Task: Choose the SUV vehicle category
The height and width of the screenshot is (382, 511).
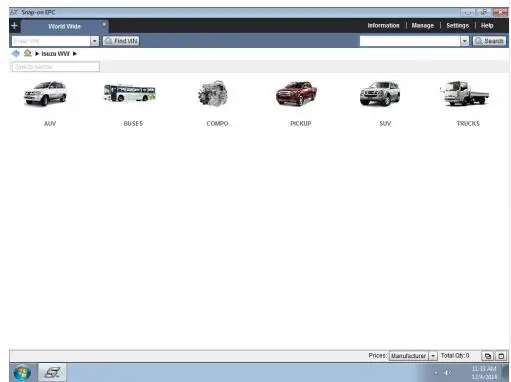Action: tap(380, 93)
